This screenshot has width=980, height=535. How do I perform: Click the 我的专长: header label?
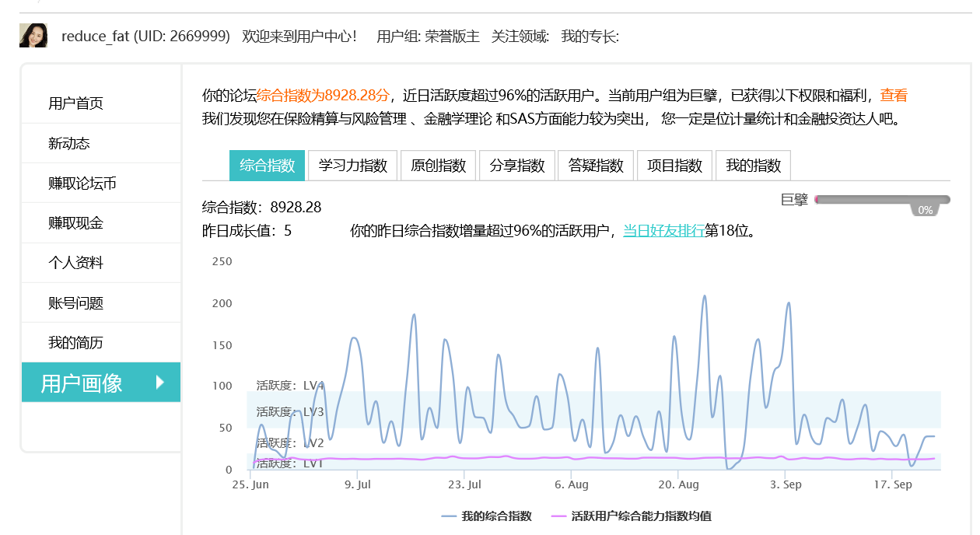point(590,36)
